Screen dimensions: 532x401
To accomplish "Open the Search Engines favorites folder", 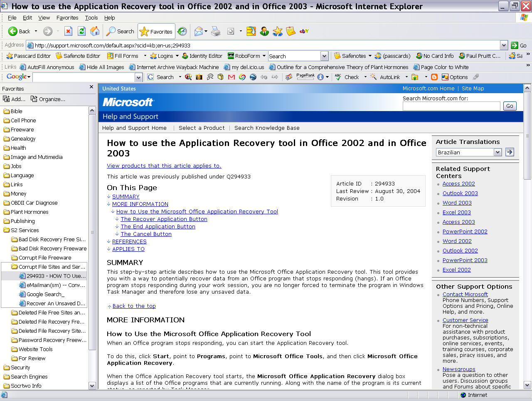I will click(25, 376).
